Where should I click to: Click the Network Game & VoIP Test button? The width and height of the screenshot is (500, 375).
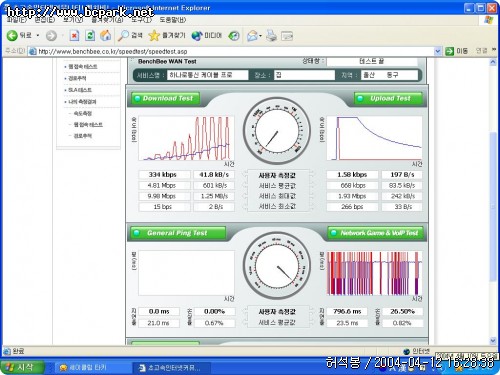(376, 233)
